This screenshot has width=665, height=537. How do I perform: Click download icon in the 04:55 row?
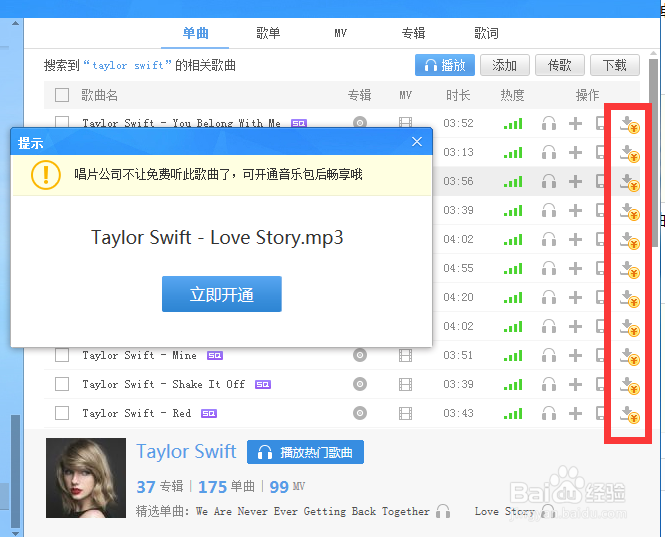click(x=630, y=269)
